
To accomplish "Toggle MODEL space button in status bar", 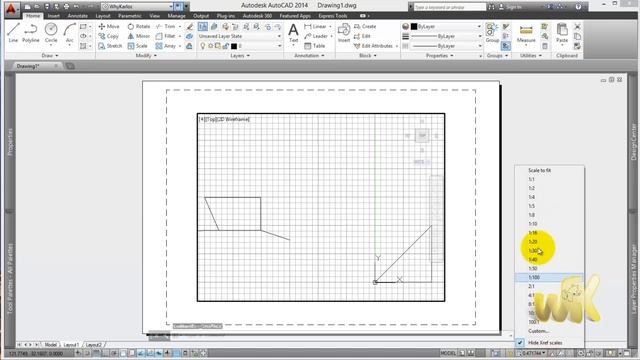I will point(448,353).
